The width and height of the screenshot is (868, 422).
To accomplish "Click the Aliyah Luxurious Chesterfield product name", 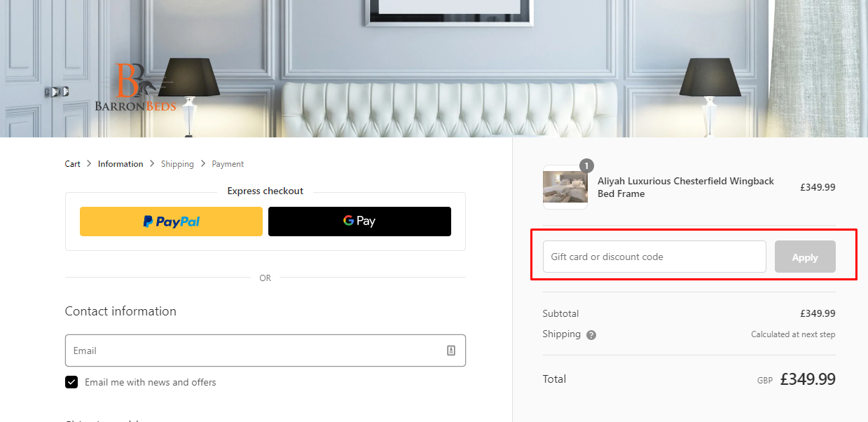I will tap(685, 187).
